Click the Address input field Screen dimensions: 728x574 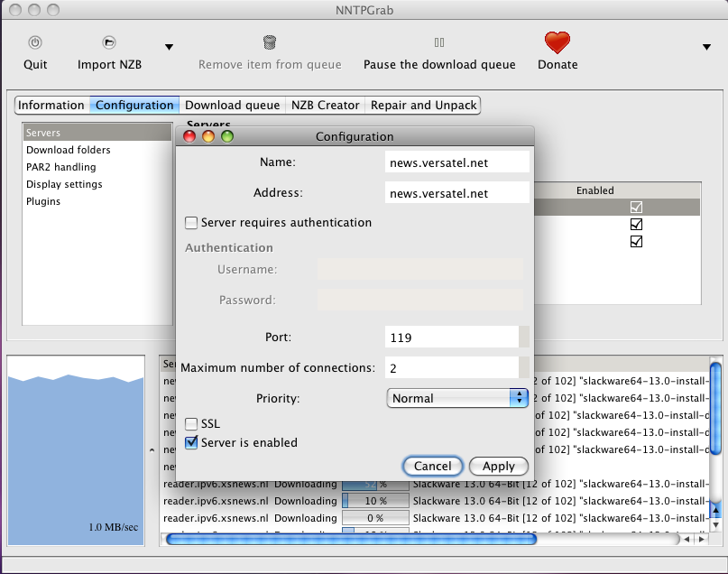[456, 193]
